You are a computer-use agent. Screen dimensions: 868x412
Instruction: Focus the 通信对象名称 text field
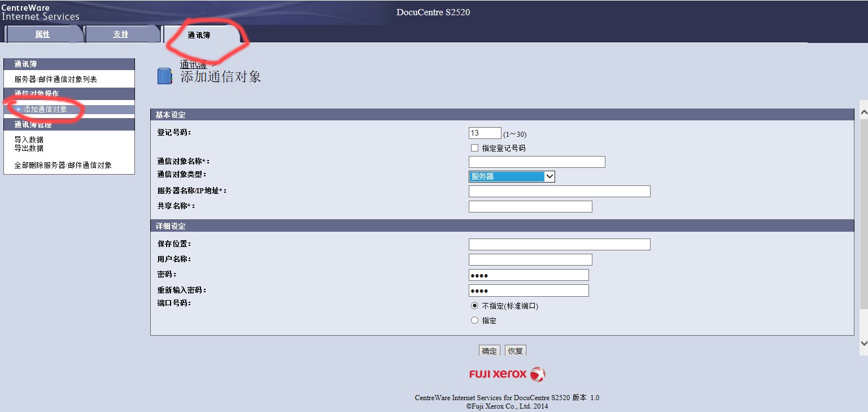click(x=537, y=162)
